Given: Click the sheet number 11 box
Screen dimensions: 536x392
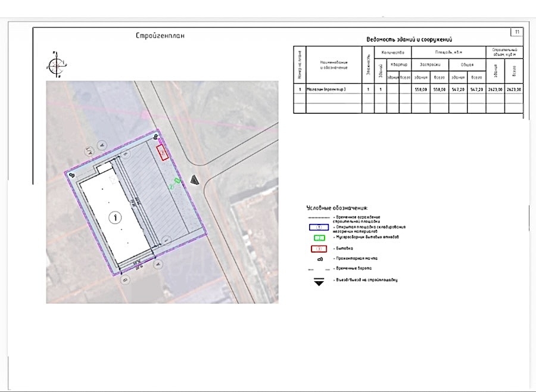Looking at the screenshot, I should tap(517, 32).
